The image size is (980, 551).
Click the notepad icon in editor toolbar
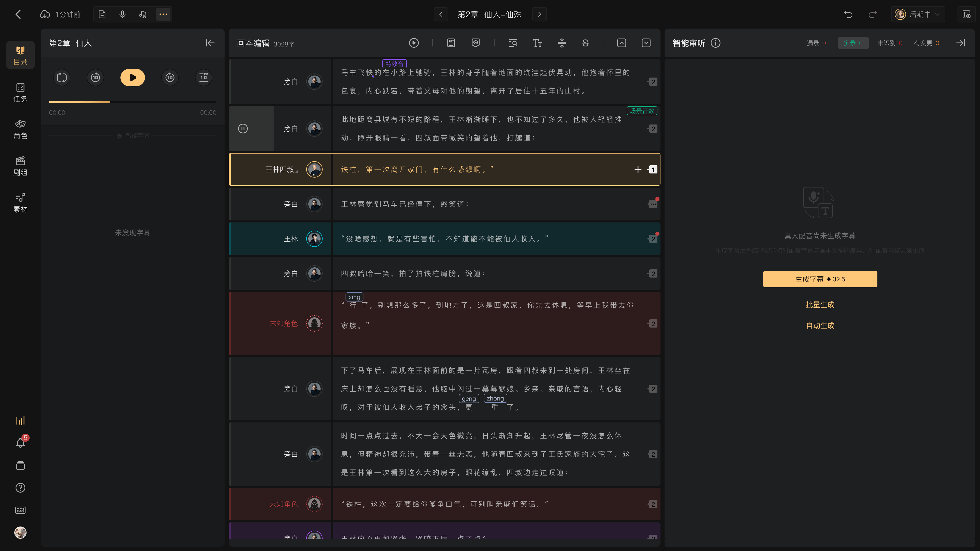pos(451,43)
